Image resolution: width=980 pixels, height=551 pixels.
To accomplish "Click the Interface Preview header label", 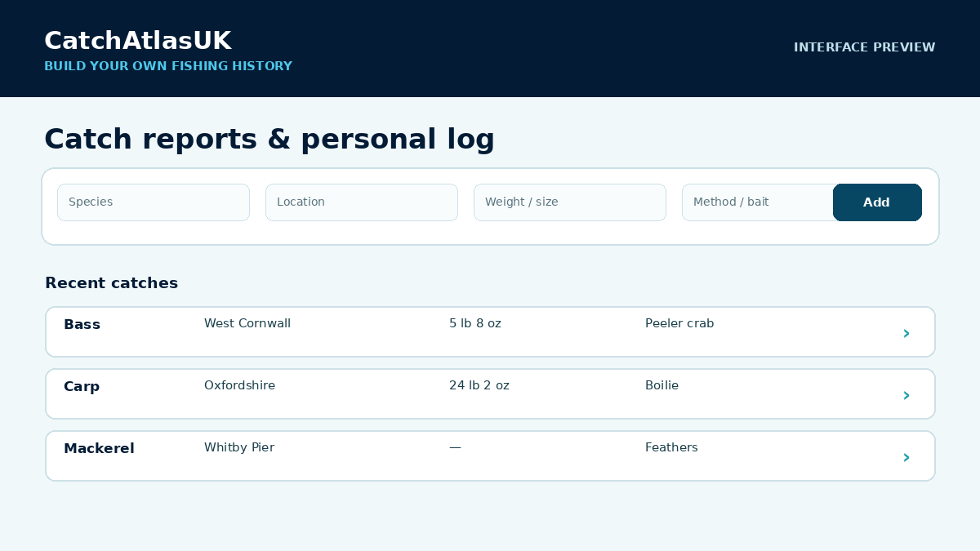I will pyautogui.click(x=865, y=47).
